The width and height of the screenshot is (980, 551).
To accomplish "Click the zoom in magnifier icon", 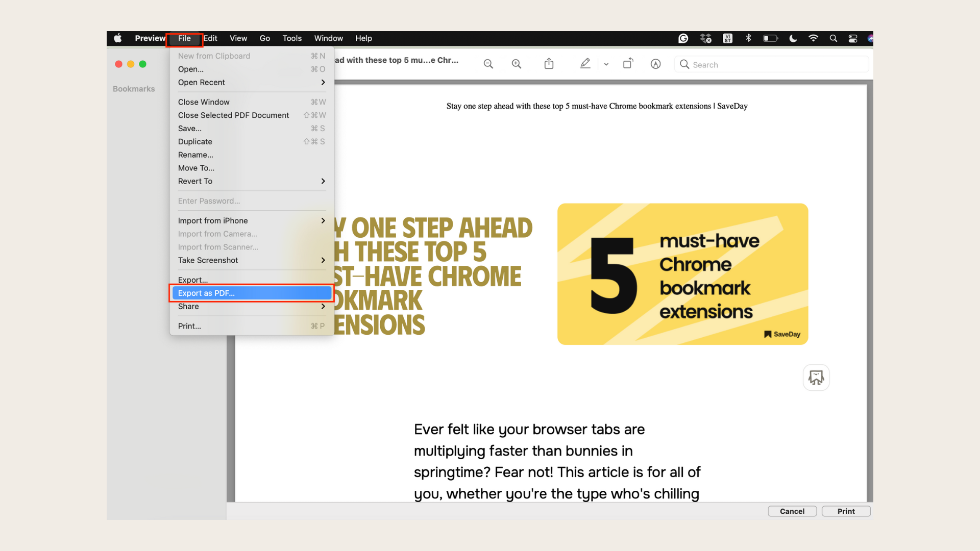I will point(517,64).
